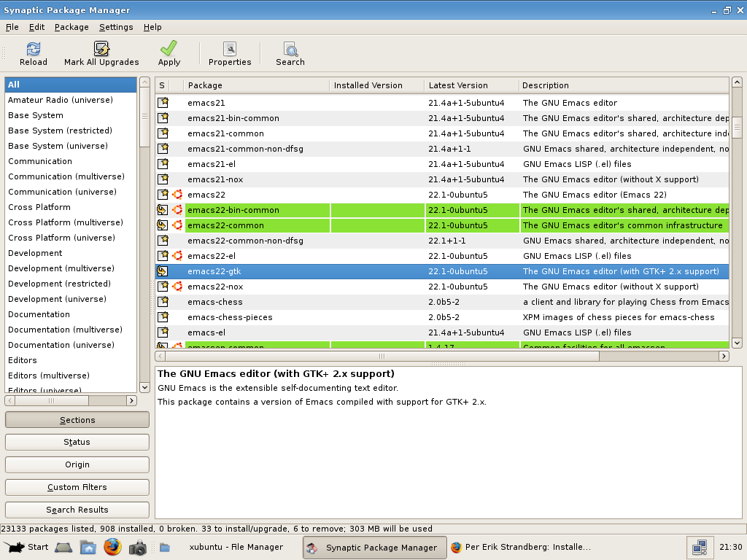Click status icon of emacs22-nox
This screenshot has height=560, width=747.
tap(163, 286)
